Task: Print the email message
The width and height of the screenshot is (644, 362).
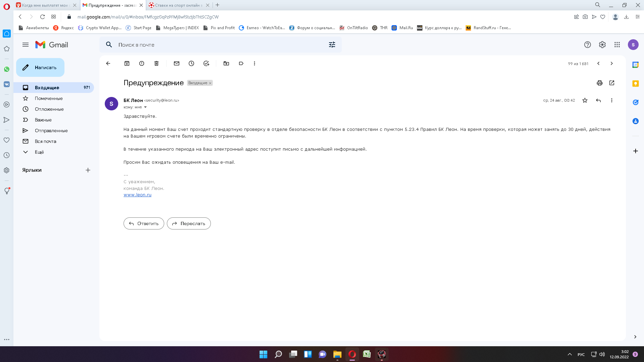Action: coord(599,83)
